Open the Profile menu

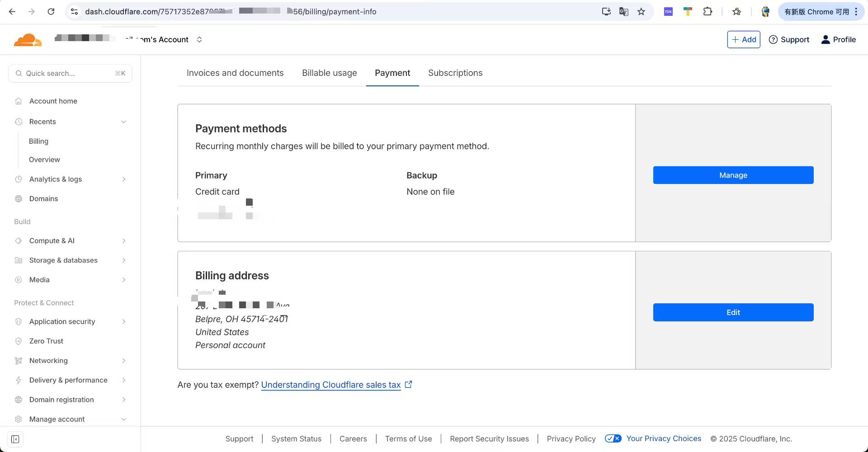click(838, 40)
